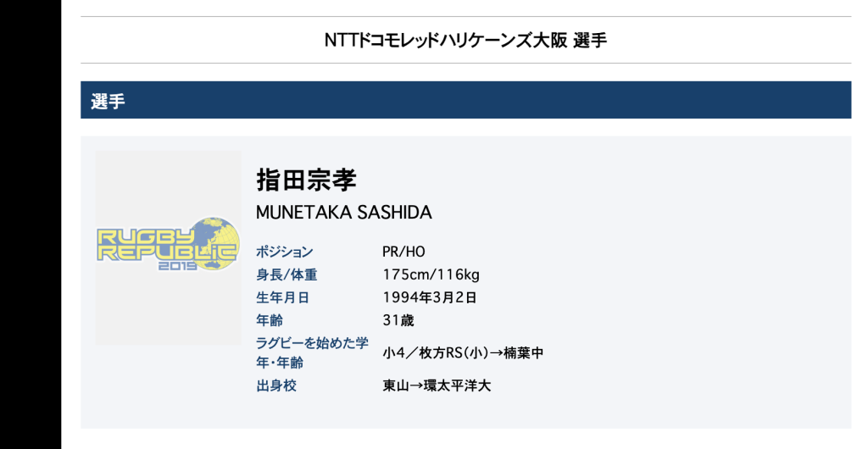The image size is (868, 449).
Task: Click the black sidebar on the left
Action: coord(31,224)
